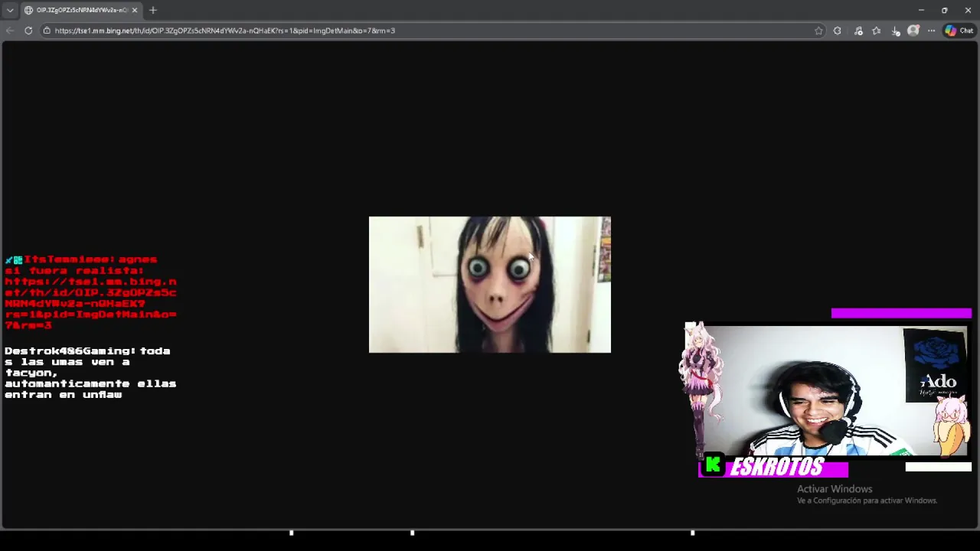Open the favorites list

pyautogui.click(x=877, y=31)
